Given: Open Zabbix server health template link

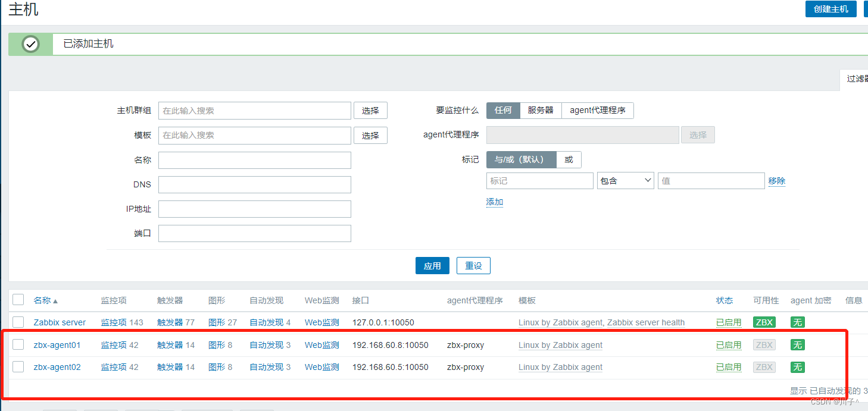Looking at the screenshot, I should [x=646, y=322].
